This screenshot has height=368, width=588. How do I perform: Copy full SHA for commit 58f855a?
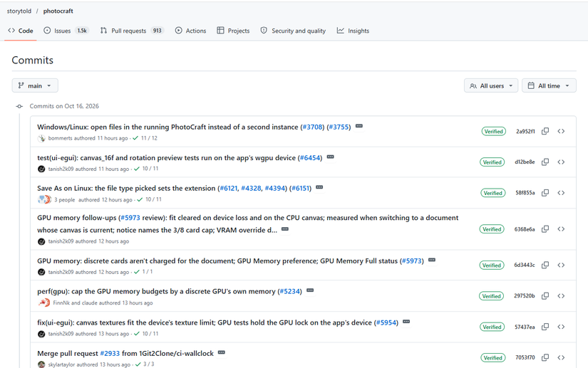pyautogui.click(x=545, y=192)
